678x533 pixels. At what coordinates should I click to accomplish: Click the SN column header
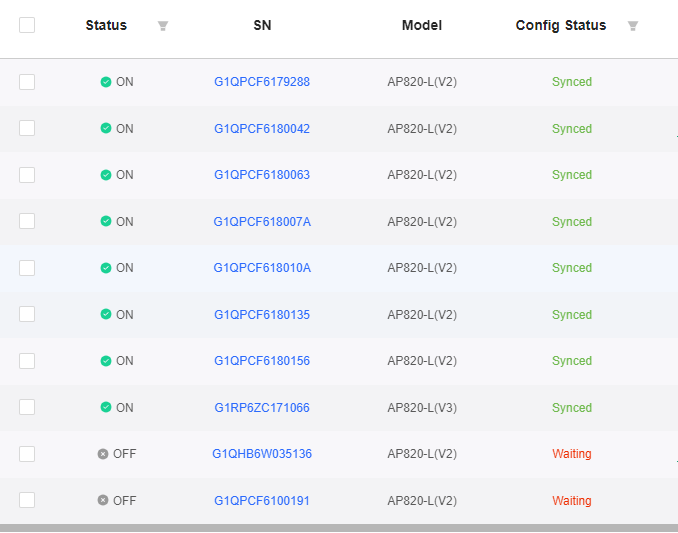pyautogui.click(x=262, y=25)
